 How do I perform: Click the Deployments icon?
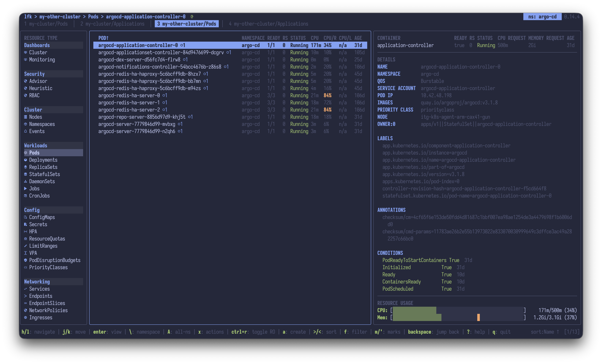point(25,160)
